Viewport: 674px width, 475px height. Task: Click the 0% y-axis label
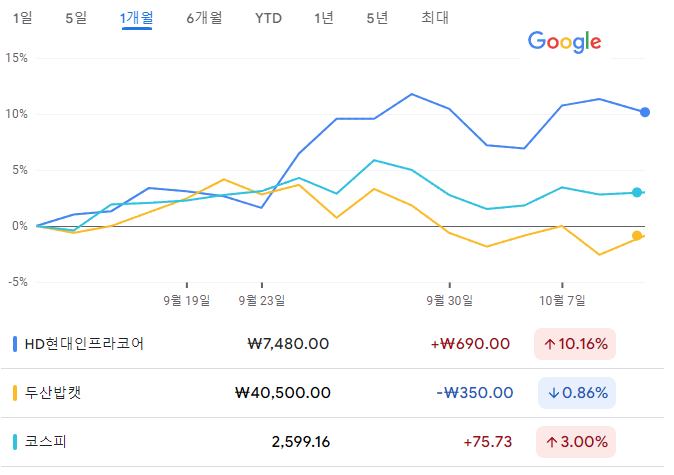[x=20, y=226]
